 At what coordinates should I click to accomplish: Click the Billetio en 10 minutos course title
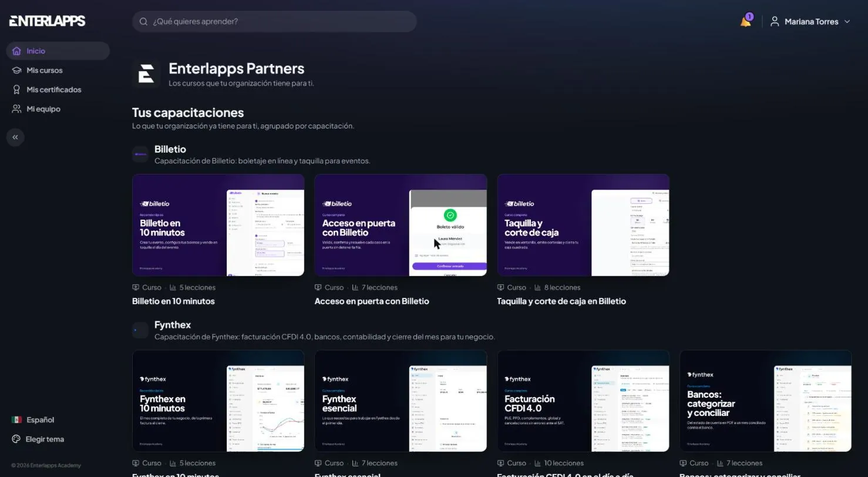tap(173, 301)
